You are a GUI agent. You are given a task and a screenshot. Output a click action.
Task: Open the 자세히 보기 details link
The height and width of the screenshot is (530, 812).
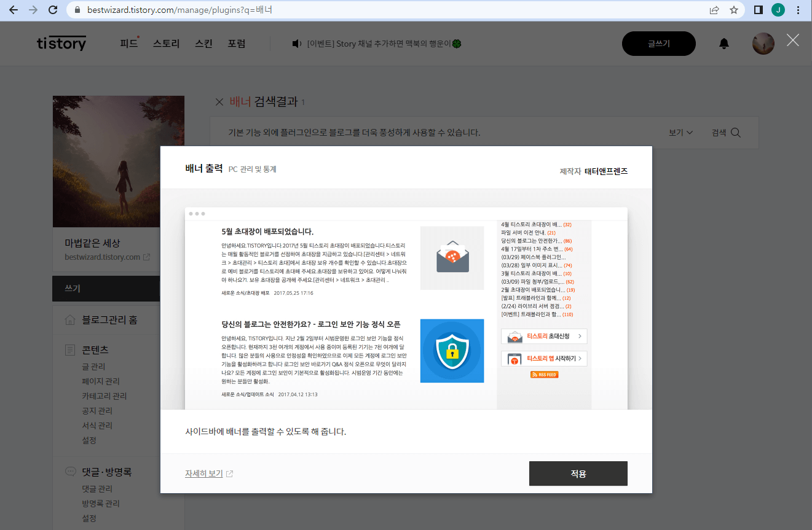[205, 473]
